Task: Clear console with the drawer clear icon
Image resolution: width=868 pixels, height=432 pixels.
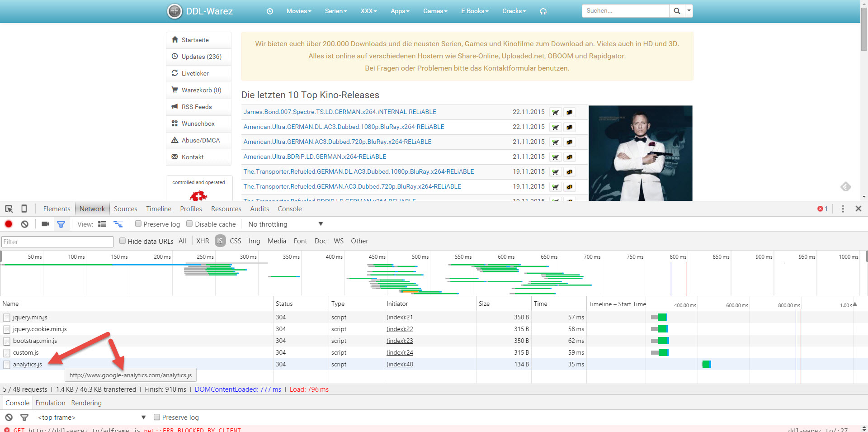Action: (9, 418)
